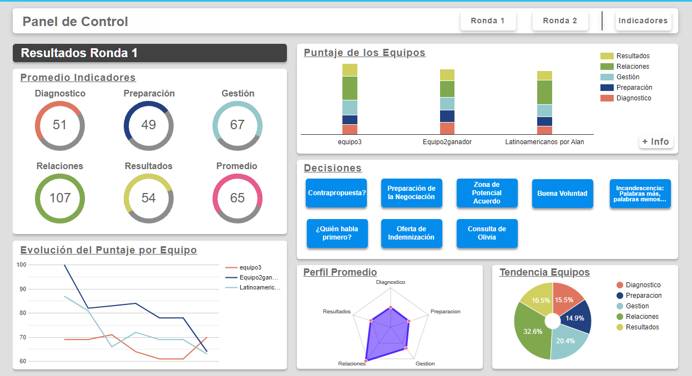Select the Oferta de Indemnización tile
The width and height of the screenshot is (692, 376).
click(x=411, y=233)
